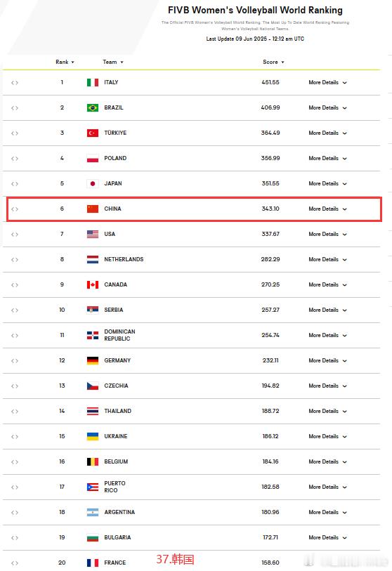392x571 pixels.
Task: Click the Argentina flag icon
Action: (x=93, y=513)
